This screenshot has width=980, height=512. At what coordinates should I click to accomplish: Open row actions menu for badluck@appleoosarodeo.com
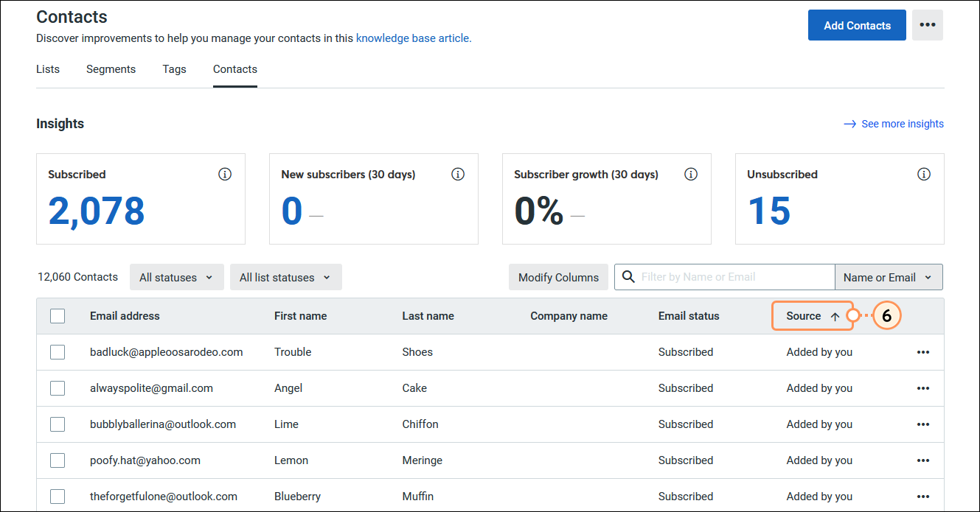point(923,352)
